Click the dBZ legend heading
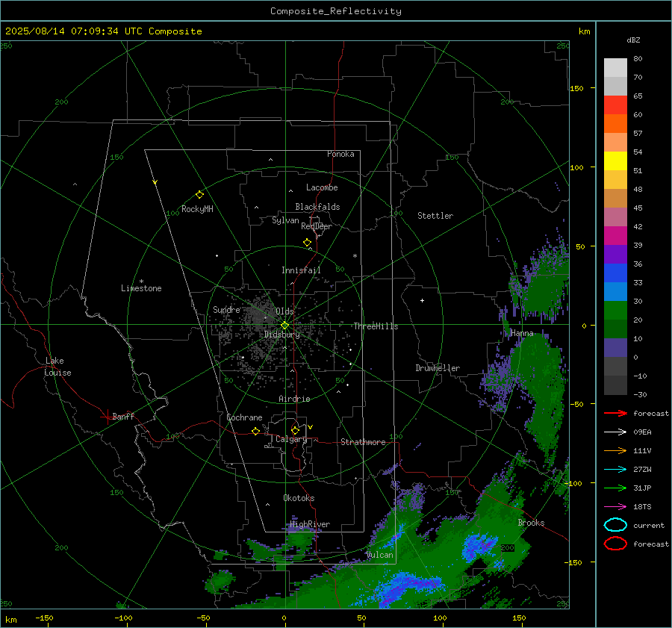The image size is (672, 628). point(633,40)
